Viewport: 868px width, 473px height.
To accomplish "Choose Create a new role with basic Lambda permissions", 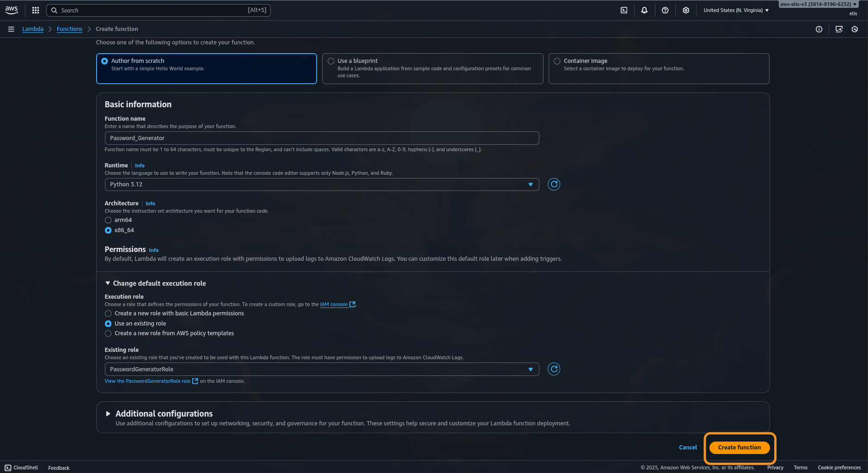I will 108,313.
